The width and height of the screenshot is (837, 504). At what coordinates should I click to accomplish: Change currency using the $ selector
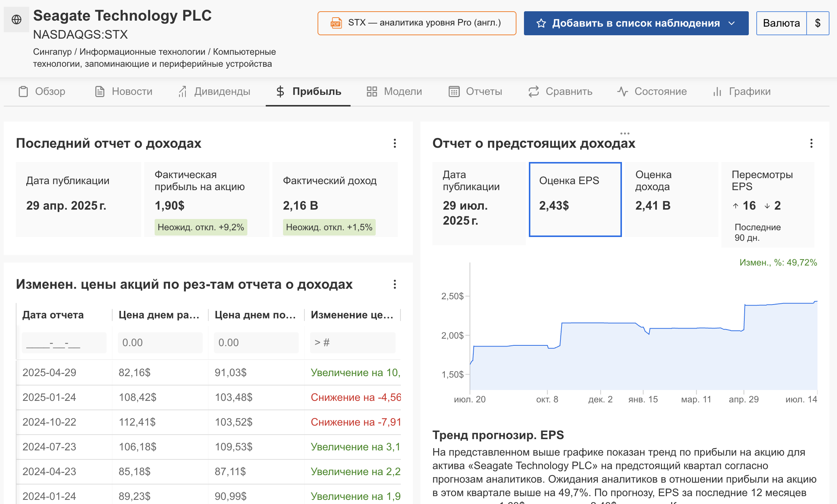[x=818, y=23]
